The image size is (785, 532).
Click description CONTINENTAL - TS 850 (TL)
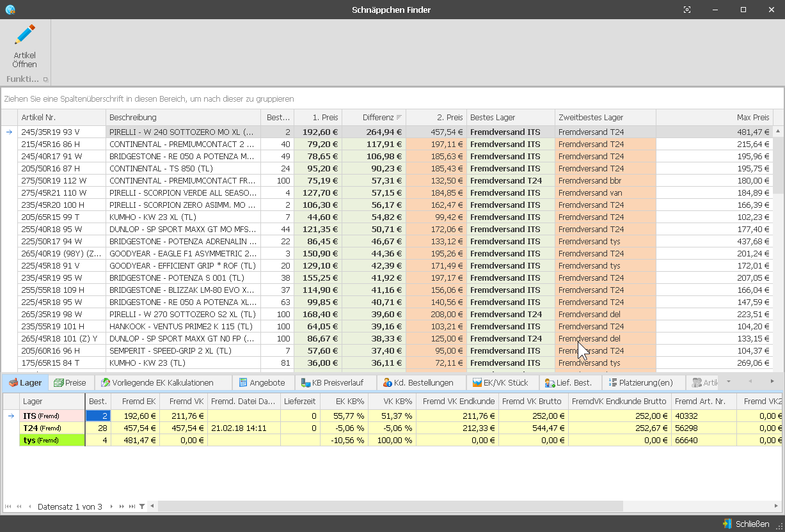pyautogui.click(x=183, y=169)
